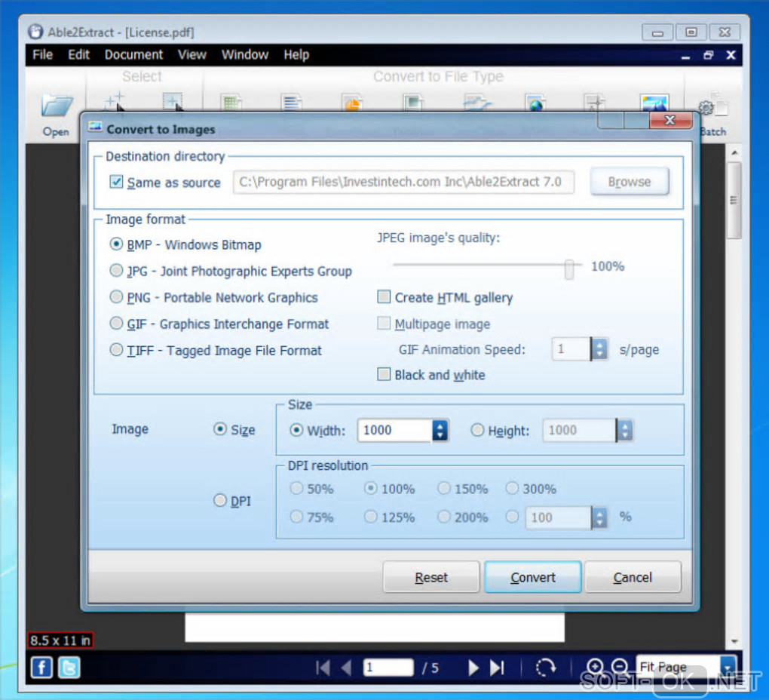Click the convert to HTML globe icon

tap(535, 102)
